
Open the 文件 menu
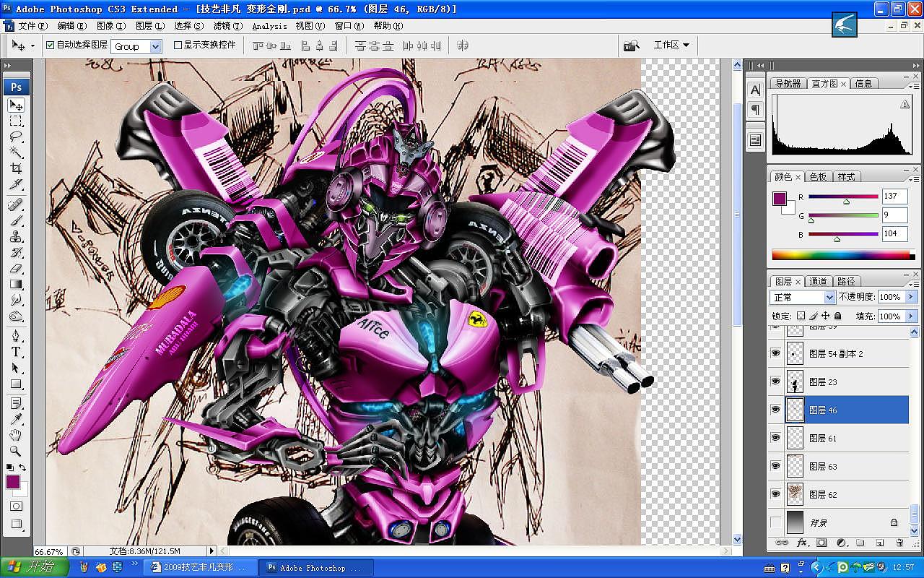click(x=32, y=25)
